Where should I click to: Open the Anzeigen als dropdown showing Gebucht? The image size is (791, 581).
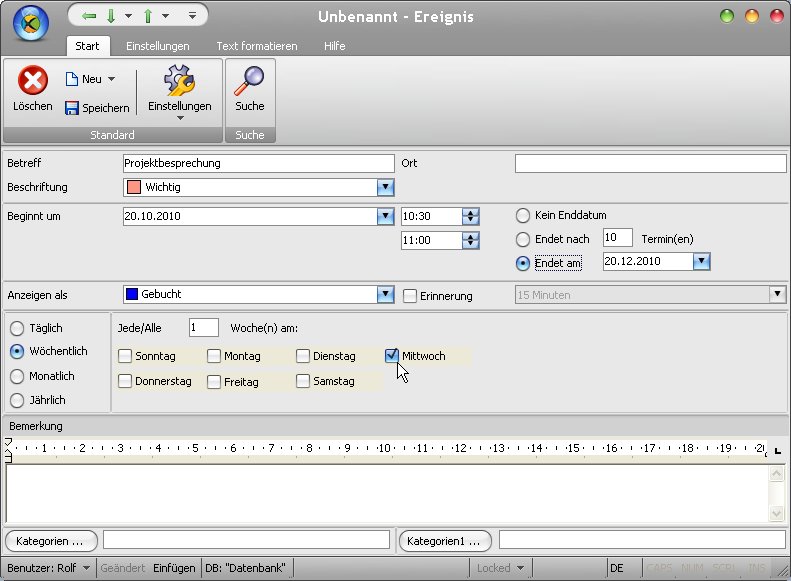coord(385,295)
